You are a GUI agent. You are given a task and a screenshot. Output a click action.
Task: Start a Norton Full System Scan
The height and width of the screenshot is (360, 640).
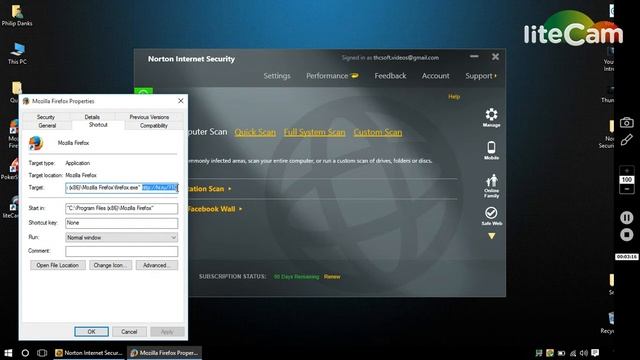point(314,132)
